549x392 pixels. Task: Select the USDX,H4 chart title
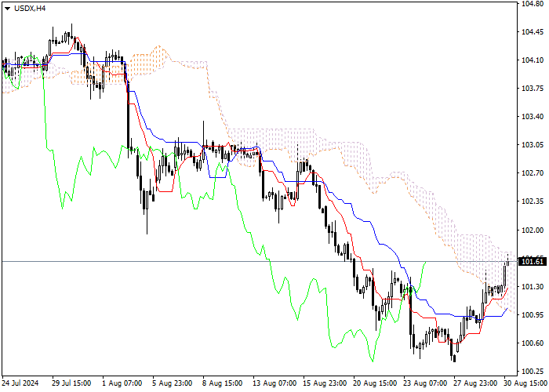30,9
